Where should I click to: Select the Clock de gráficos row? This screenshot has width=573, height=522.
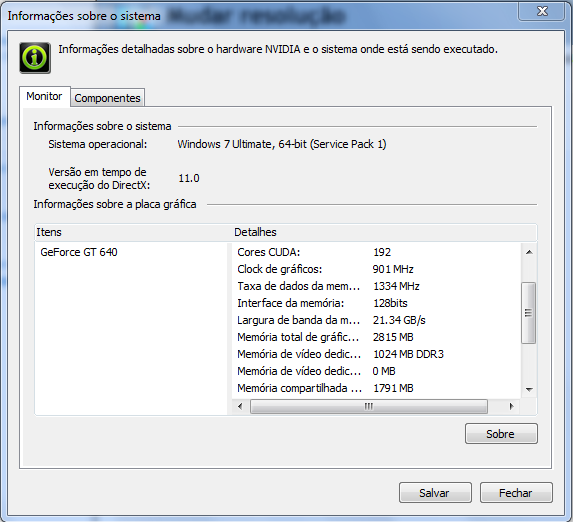pos(376,269)
